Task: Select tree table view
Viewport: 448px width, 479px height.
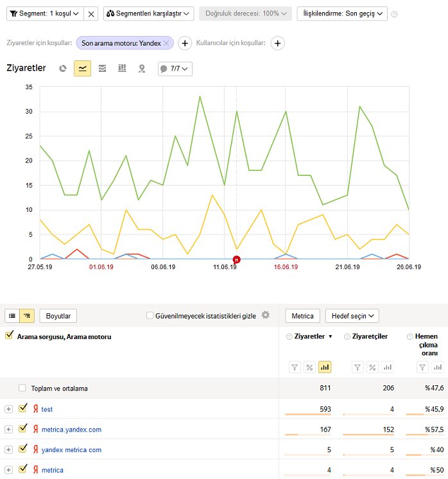Action: [27, 316]
